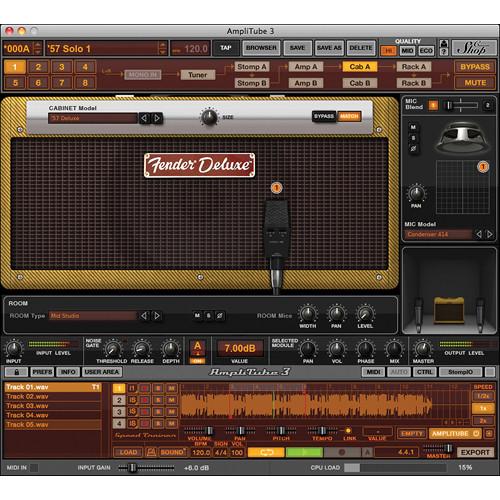This screenshot has width=500, height=500.
Task: Select previous room type with left arrow
Action: click(x=144, y=315)
